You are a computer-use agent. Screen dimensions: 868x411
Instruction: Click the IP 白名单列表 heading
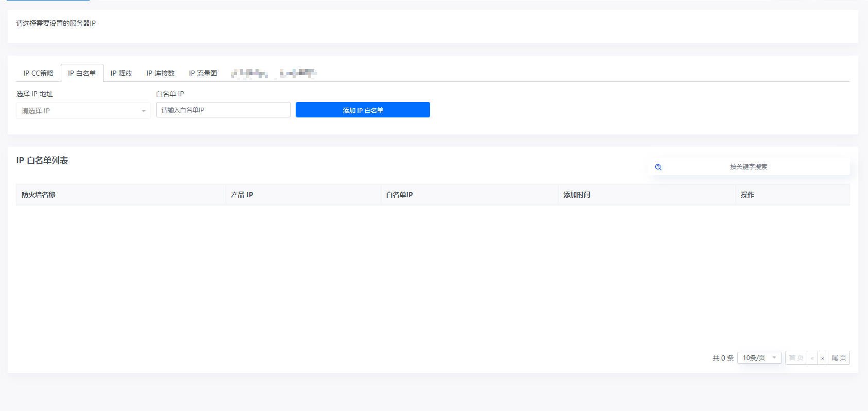tap(42, 161)
